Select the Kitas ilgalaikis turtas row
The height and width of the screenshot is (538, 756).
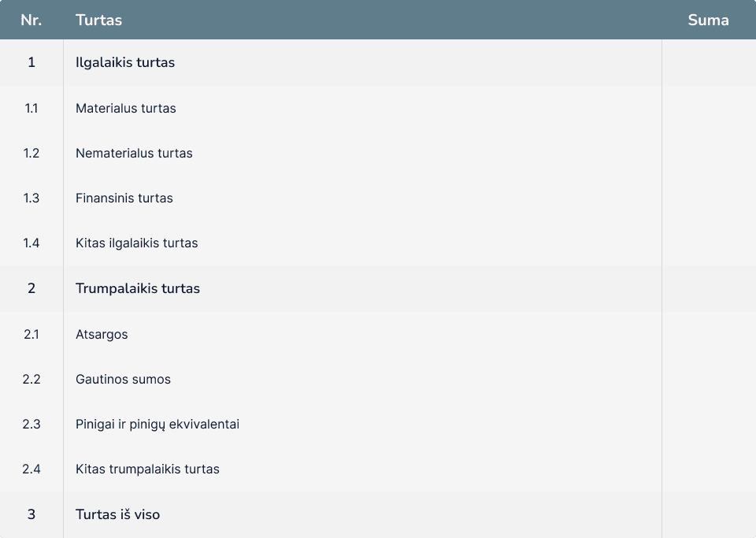(x=378, y=243)
